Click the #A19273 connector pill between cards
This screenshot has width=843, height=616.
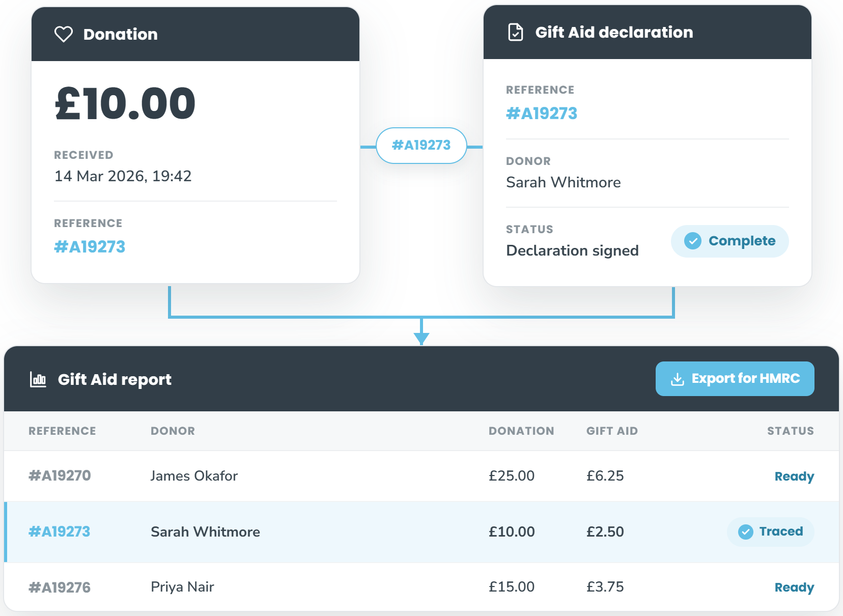tap(421, 146)
